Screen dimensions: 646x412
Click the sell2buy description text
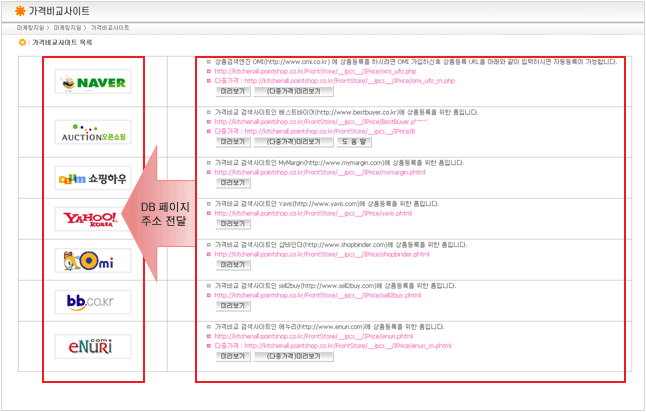pos(335,286)
